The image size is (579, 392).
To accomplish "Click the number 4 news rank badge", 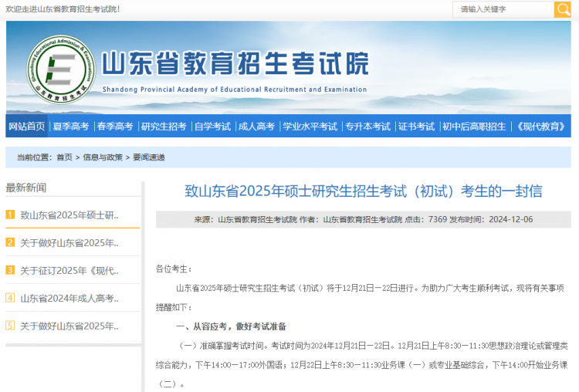I will [10, 298].
